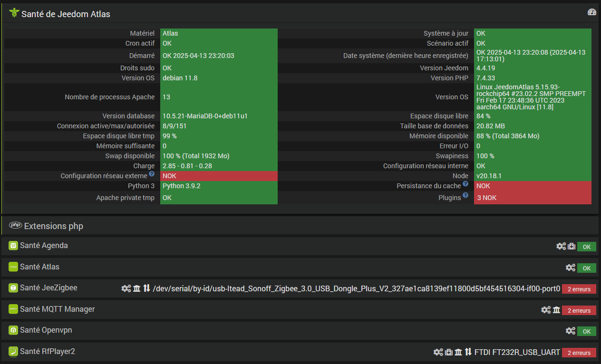Click the medkit icon on Santé Agenda row
601x364 pixels.
[x=572, y=246]
